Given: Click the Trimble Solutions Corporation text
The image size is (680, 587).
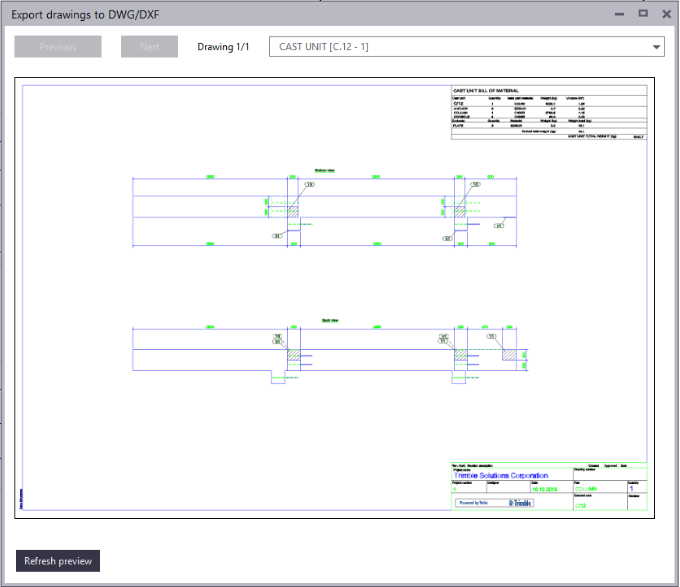Looking at the screenshot, I should 501,476.
